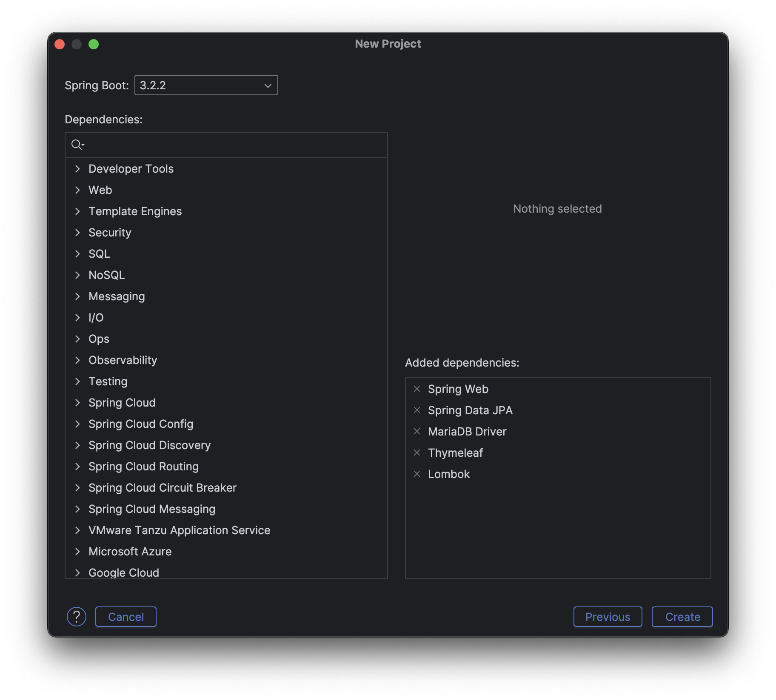Click the search magnifier icon

point(77,145)
